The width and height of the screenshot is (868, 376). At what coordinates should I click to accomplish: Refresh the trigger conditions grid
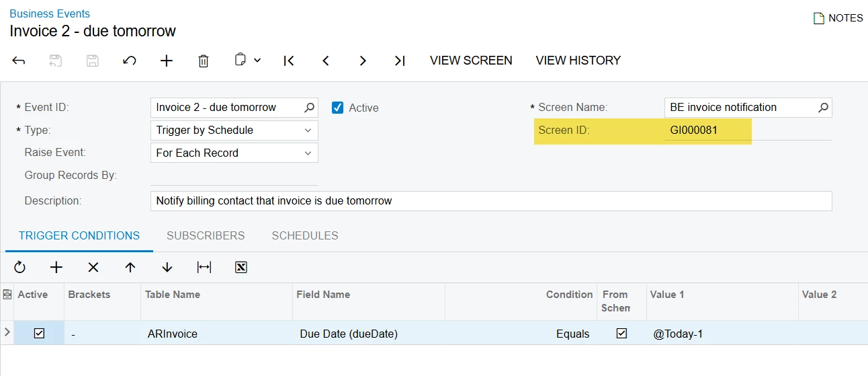pyautogui.click(x=19, y=267)
